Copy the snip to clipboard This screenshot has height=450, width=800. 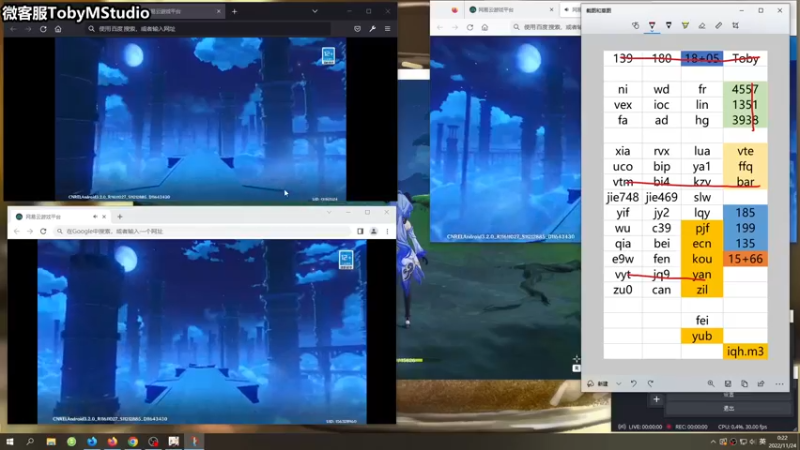pos(744,384)
